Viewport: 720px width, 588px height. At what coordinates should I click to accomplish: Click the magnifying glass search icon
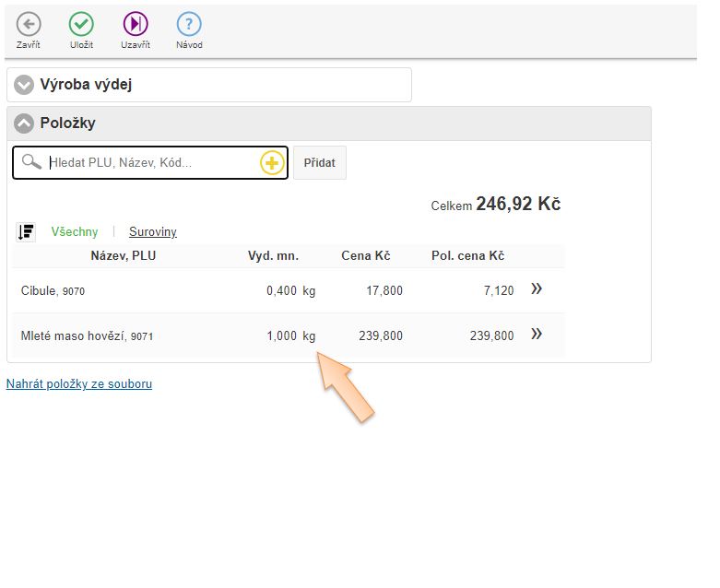[31, 162]
